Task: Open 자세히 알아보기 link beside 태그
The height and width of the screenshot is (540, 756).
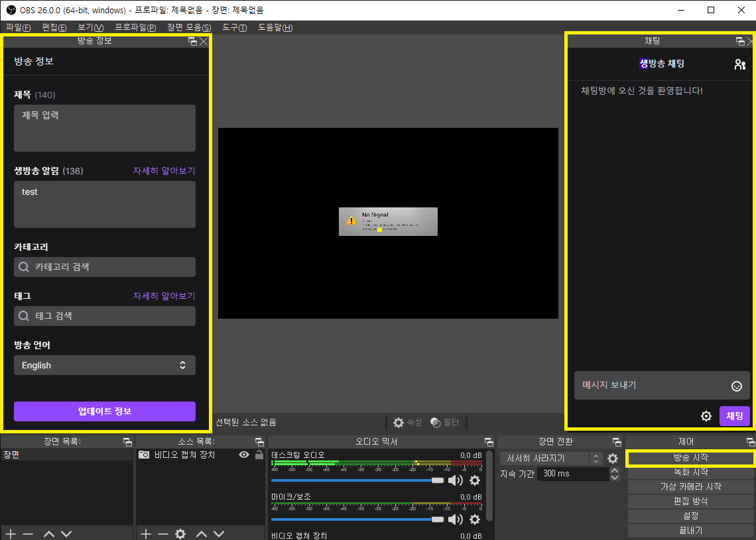Action: (x=164, y=296)
